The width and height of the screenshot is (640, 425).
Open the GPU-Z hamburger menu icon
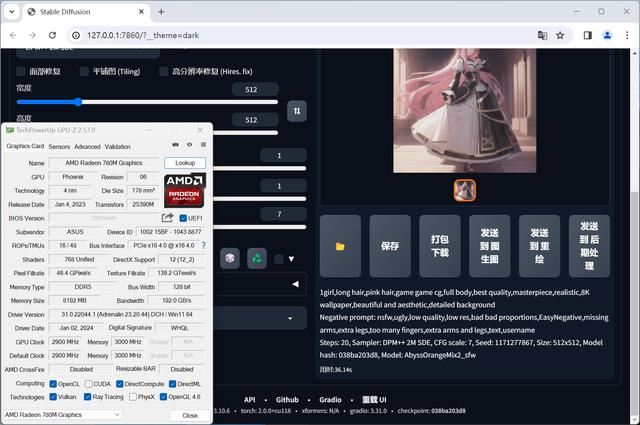(203, 145)
